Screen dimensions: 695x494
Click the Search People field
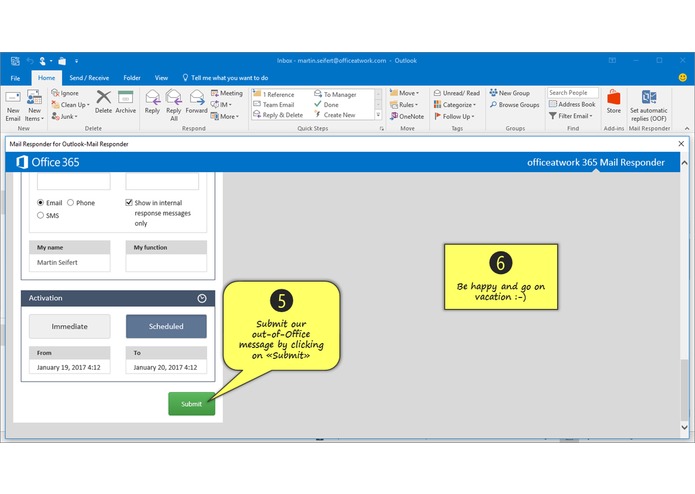click(573, 93)
